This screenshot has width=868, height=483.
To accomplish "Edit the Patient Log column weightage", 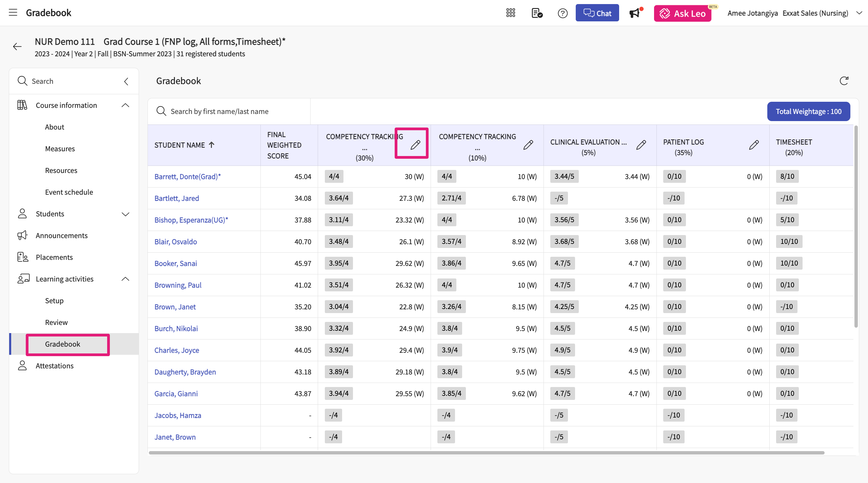I will click(x=754, y=145).
